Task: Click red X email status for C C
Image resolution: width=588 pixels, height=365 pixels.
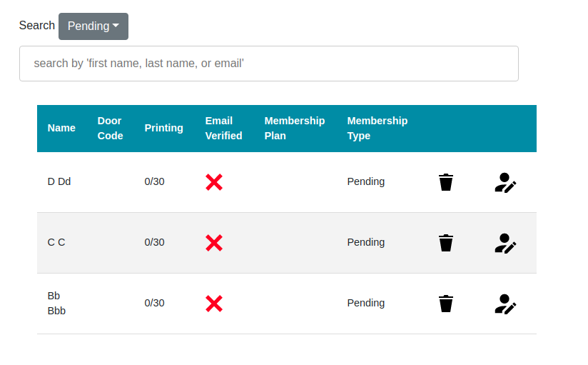Action: tap(214, 243)
